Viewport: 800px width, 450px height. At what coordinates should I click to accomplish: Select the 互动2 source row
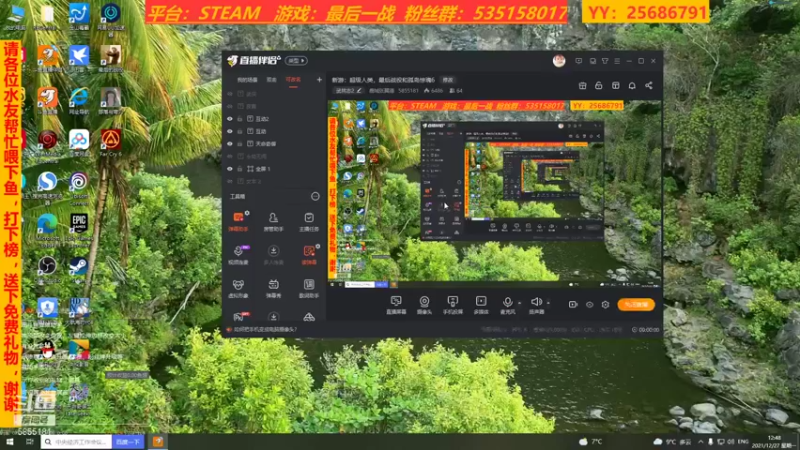[274, 119]
